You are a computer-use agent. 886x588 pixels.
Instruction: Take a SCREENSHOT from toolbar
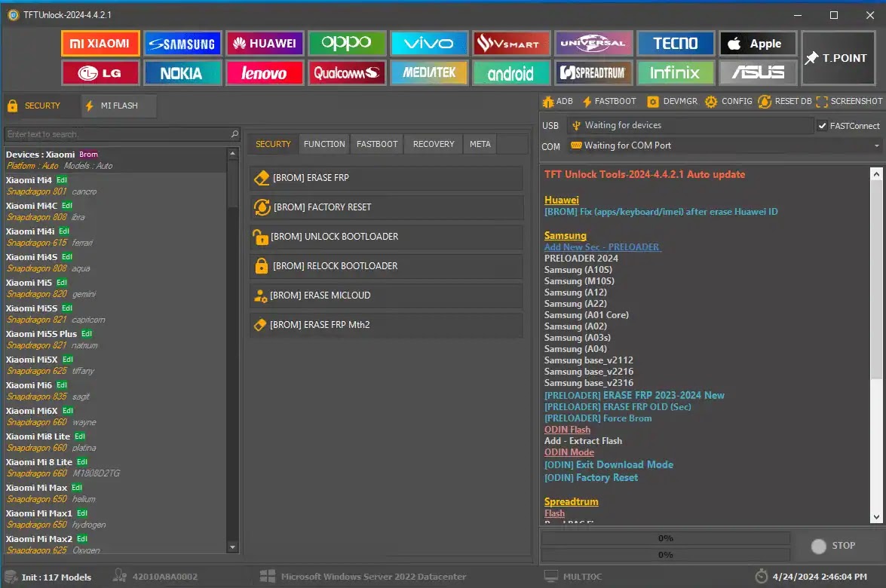pyautogui.click(x=849, y=101)
